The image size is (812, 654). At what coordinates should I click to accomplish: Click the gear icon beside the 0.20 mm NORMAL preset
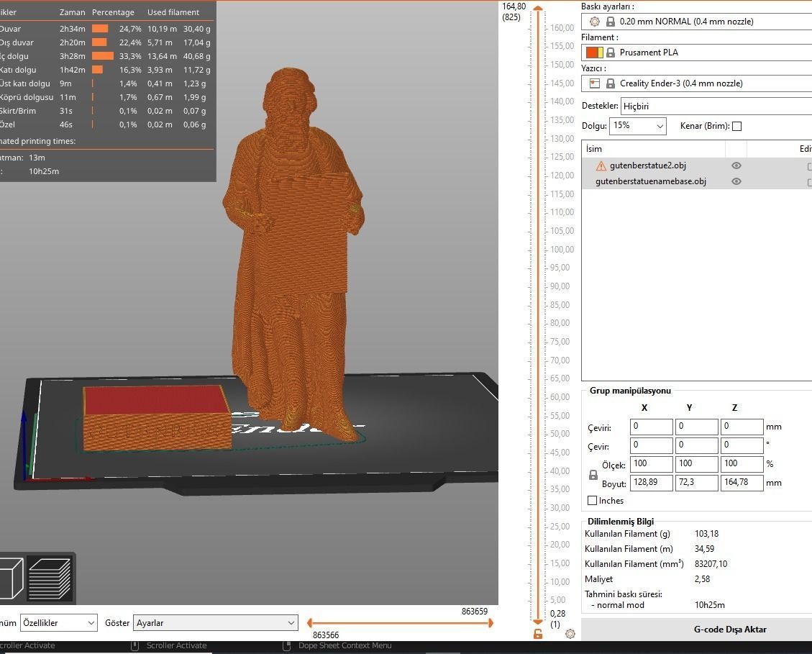tap(595, 22)
